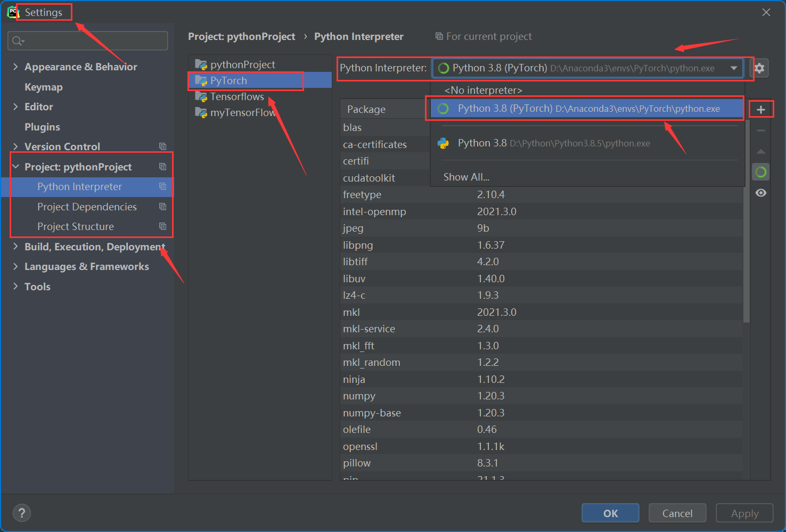Viewport: 786px width, 532px height.
Task: Select the ninja package row
Action: (x=541, y=379)
